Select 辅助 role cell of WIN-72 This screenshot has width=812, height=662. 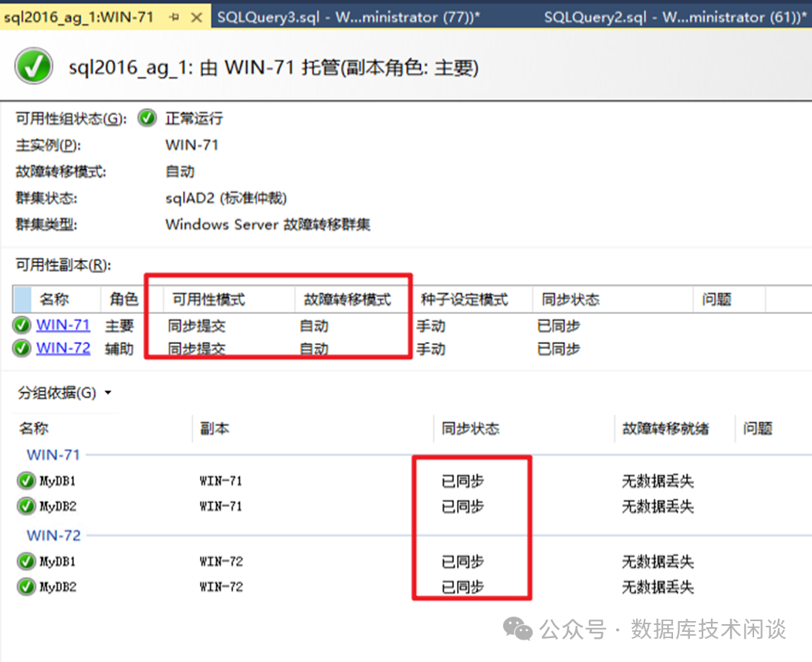[x=120, y=349]
